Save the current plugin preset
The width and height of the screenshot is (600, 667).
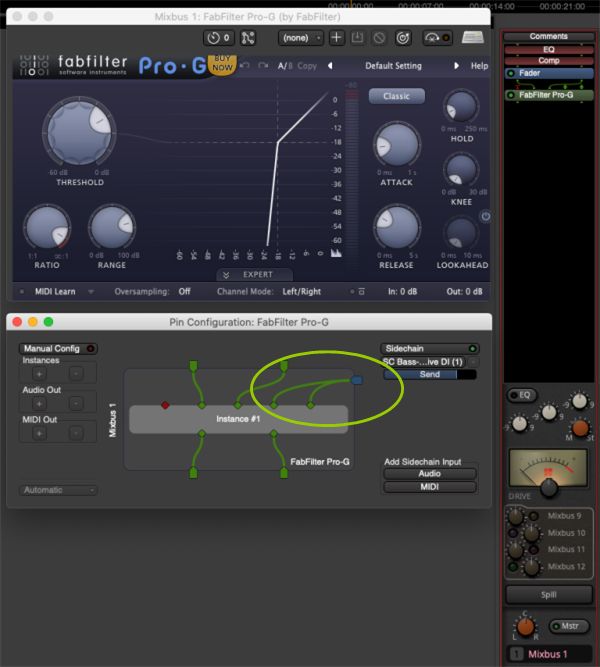tap(357, 38)
